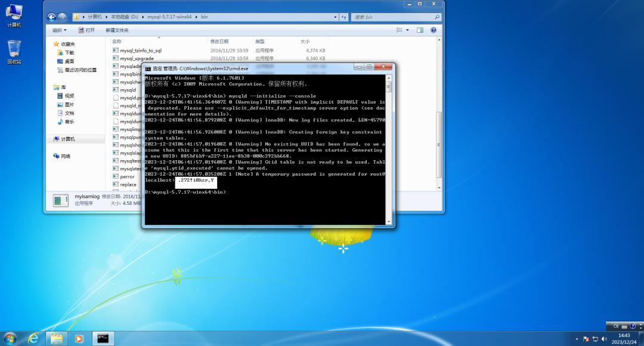
Task: Open network tray icon
Action: tap(595, 339)
